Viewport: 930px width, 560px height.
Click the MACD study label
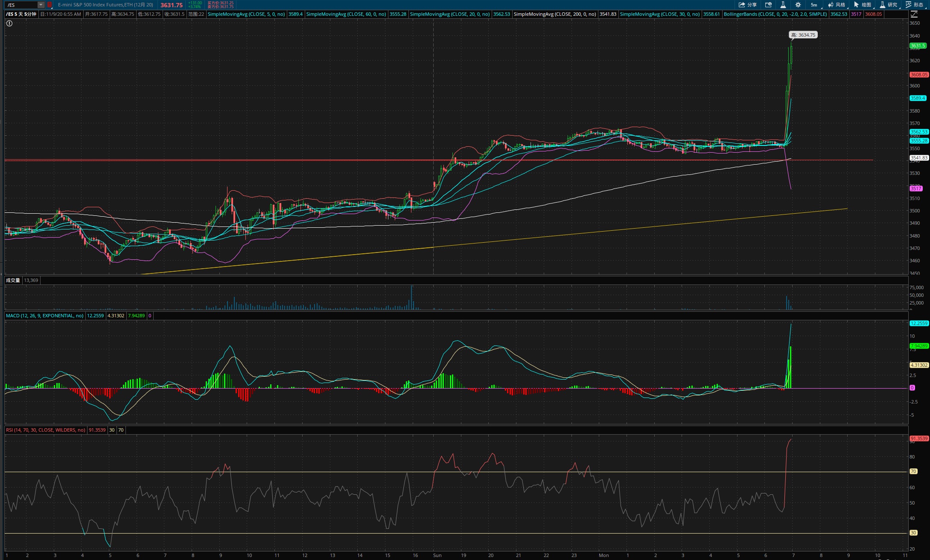pos(44,316)
